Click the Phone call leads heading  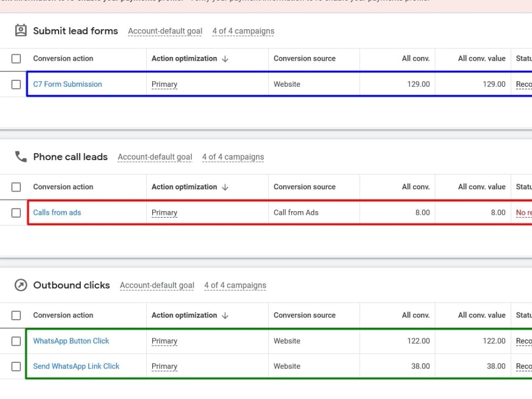click(70, 157)
